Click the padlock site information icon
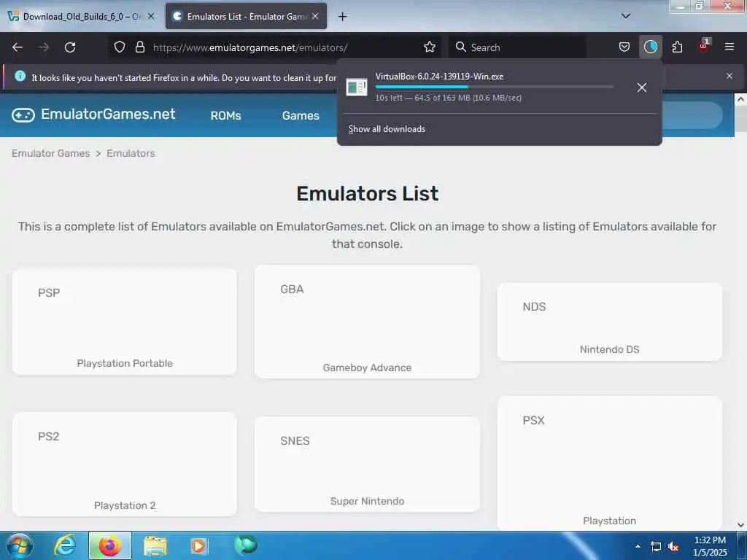 139,47
